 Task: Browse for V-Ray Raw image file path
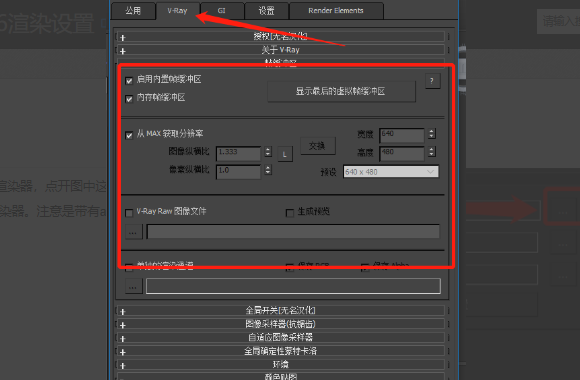134,232
